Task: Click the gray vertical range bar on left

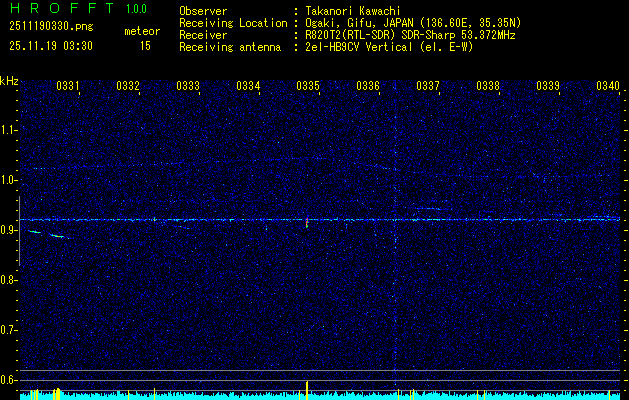Action: (19, 231)
